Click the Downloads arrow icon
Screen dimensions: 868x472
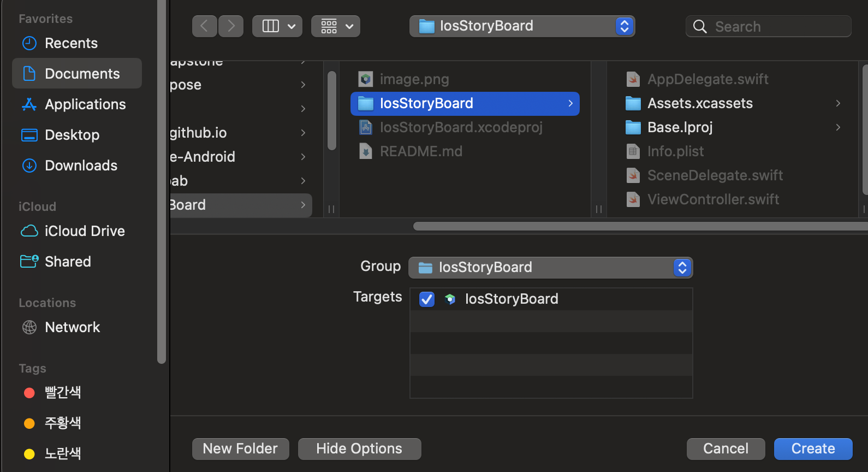tap(29, 166)
